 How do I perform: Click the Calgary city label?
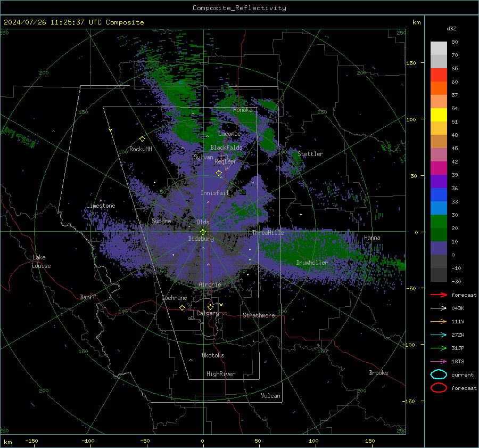click(x=208, y=313)
